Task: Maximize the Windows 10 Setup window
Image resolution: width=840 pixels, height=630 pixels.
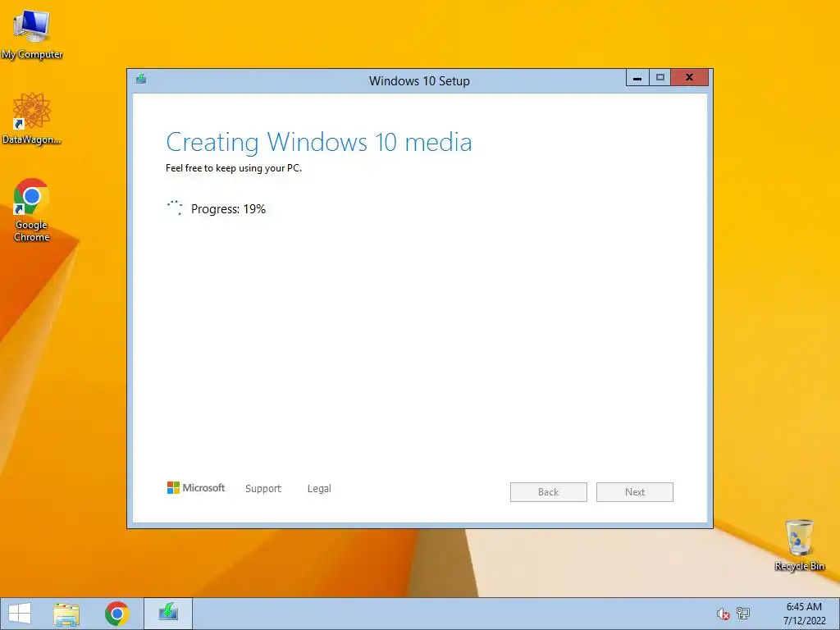Action: [660, 78]
